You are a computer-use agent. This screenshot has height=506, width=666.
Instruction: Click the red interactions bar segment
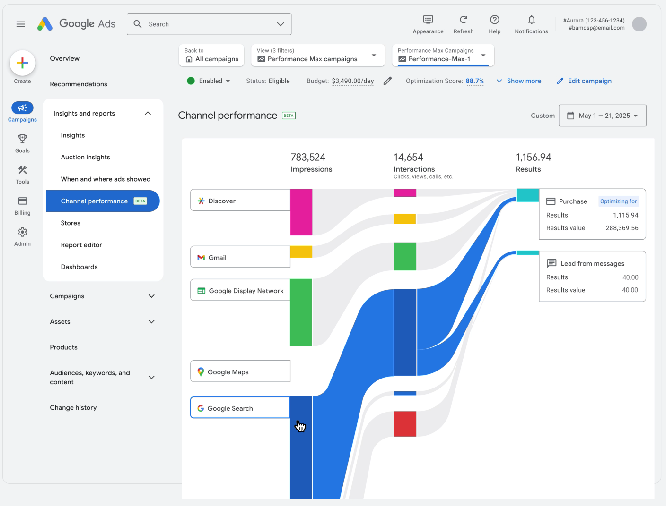click(405, 424)
